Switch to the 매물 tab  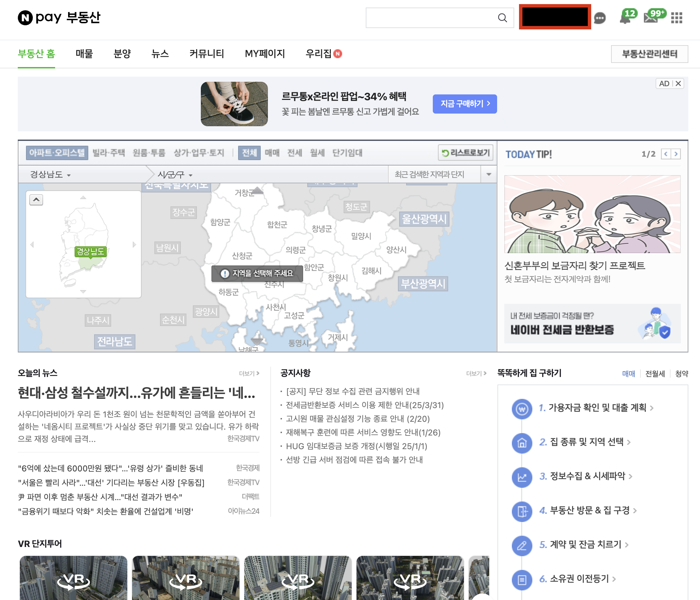click(84, 54)
